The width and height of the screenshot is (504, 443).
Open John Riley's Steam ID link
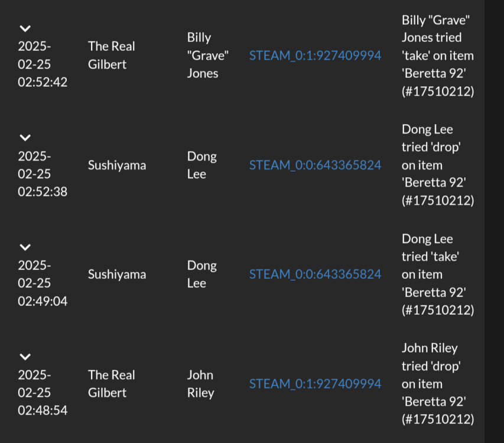click(315, 383)
